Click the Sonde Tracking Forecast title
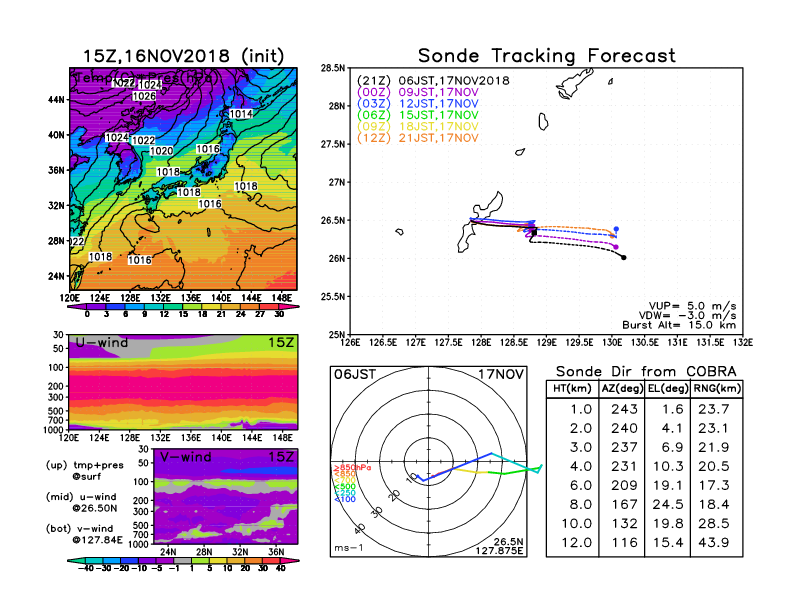This screenshot has height=612, width=792. tap(546, 56)
